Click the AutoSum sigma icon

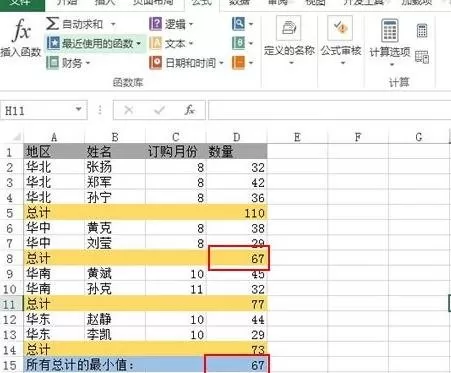52,24
